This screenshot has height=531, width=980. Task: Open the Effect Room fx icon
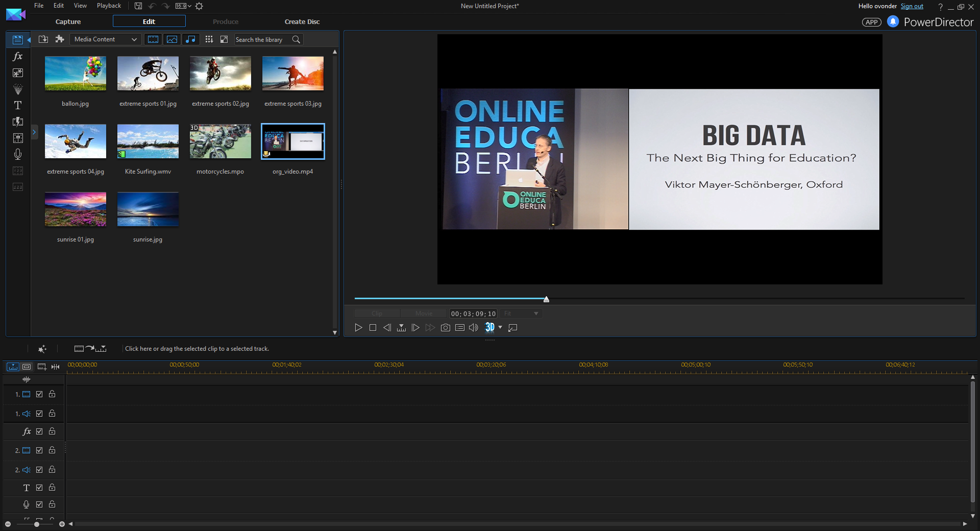[x=17, y=56]
